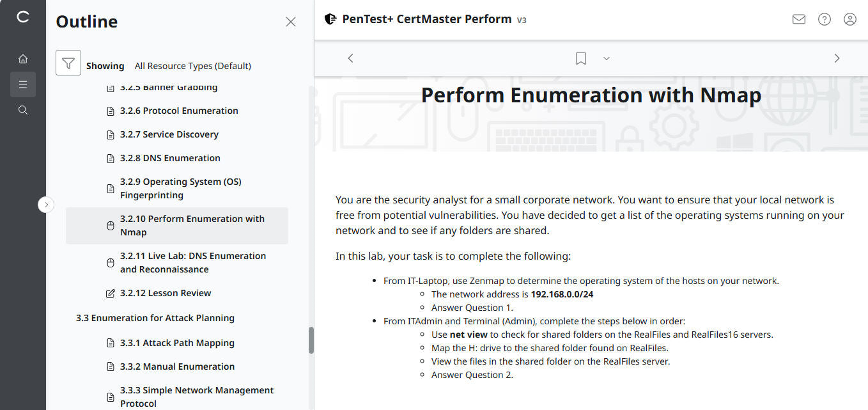Open the user account profile icon
The height and width of the screenshot is (410, 868).
pos(850,19)
